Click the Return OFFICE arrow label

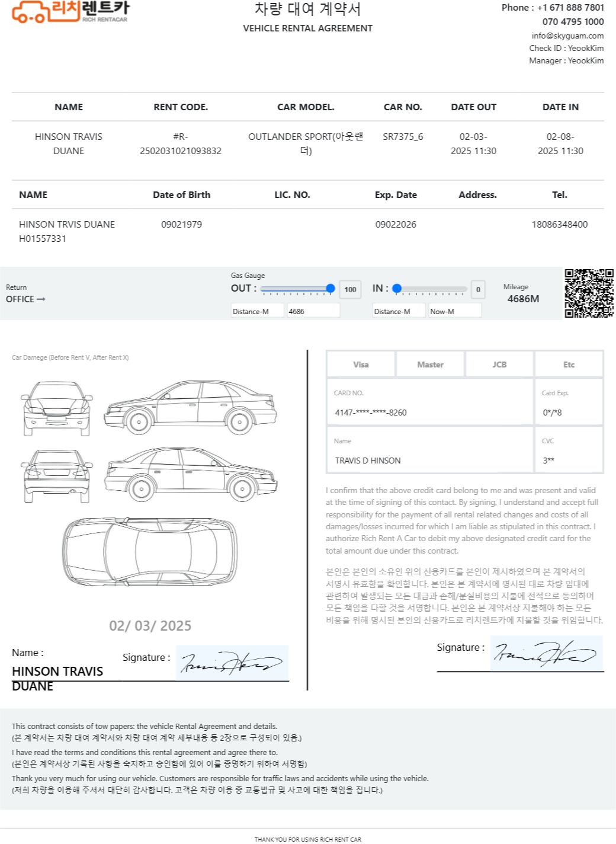coord(25,299)
